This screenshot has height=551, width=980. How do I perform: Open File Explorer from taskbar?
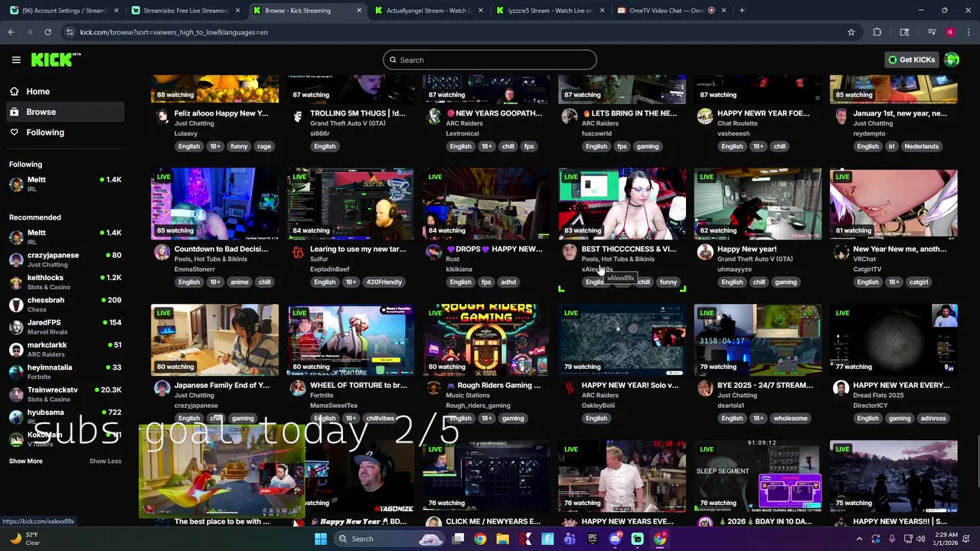502,539
